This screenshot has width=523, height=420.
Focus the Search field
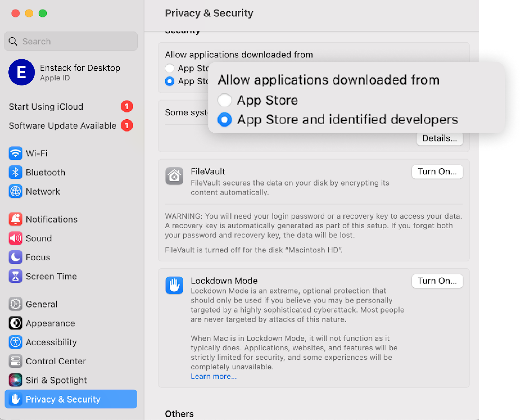[71, 41]
